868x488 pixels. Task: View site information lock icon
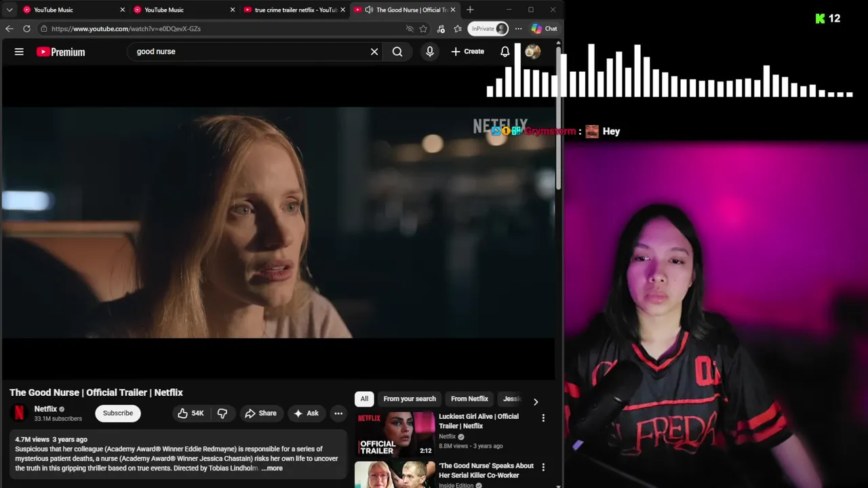pyautogui.click(x=43, y=28)
